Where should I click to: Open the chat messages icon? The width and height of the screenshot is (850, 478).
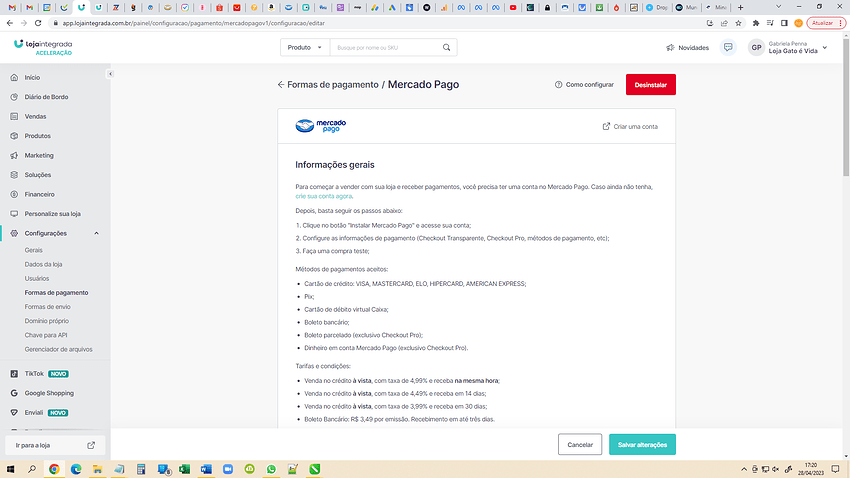pyautogui.click(x=728, y=48)
